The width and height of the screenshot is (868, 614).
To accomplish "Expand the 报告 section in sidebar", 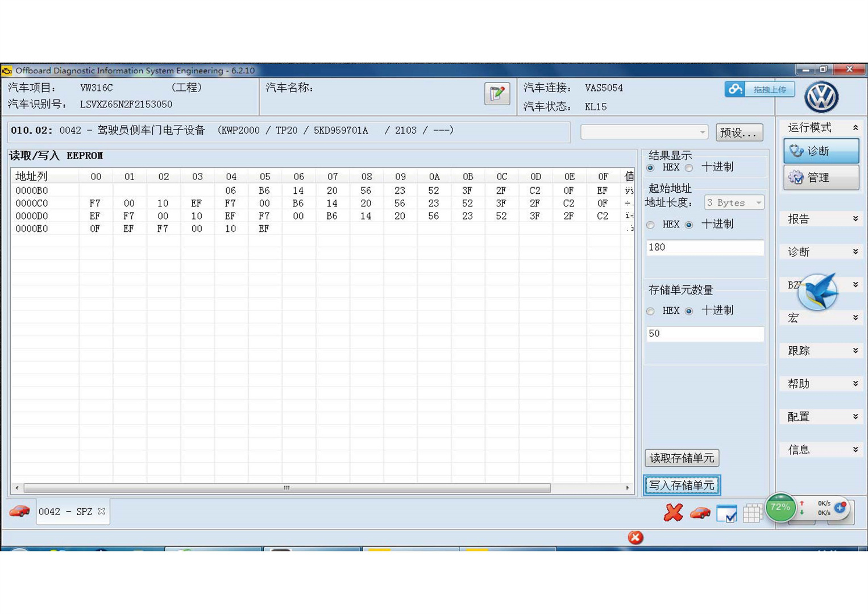I will point(821,219).
